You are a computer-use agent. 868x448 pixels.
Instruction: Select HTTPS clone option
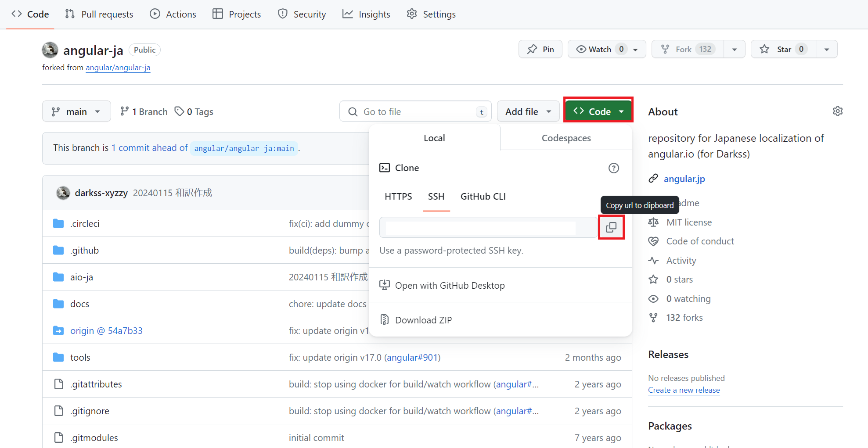click(x=398, y=197)
